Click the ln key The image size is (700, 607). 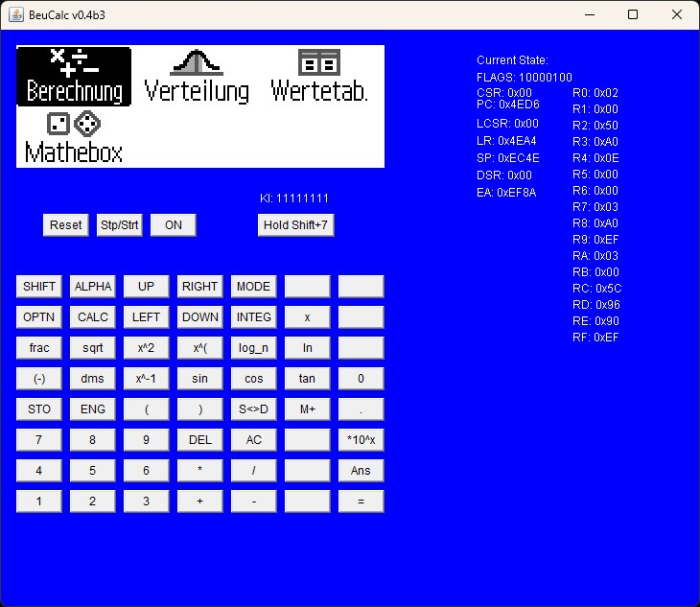[x=307, y=348]
